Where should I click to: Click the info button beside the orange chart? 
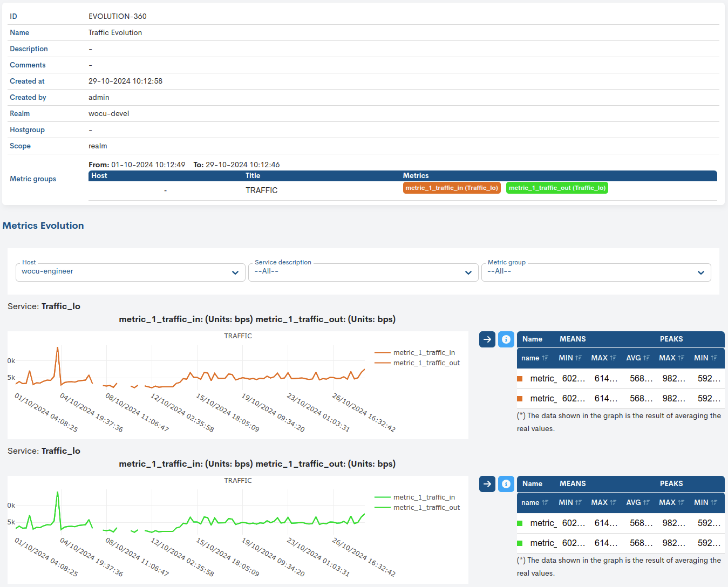(506, 339)
